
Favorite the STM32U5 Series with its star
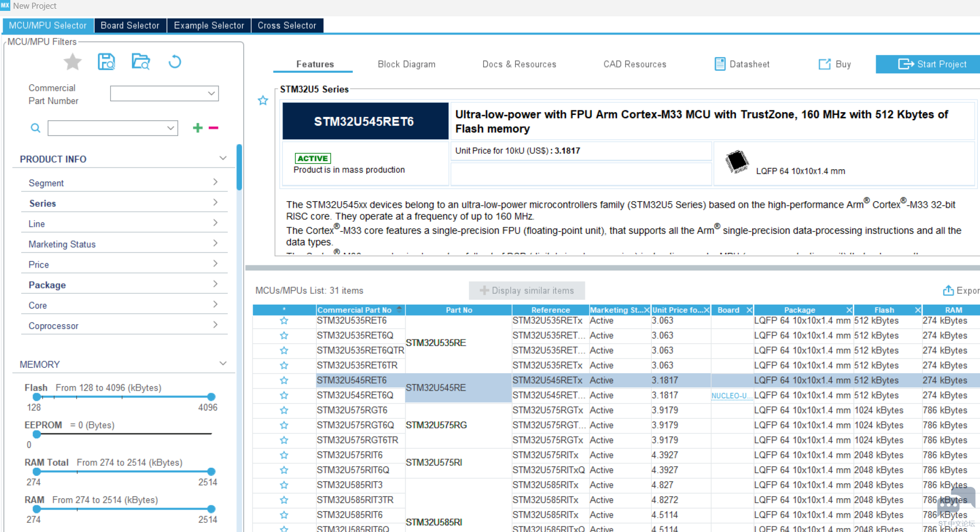tap(263, 101)
